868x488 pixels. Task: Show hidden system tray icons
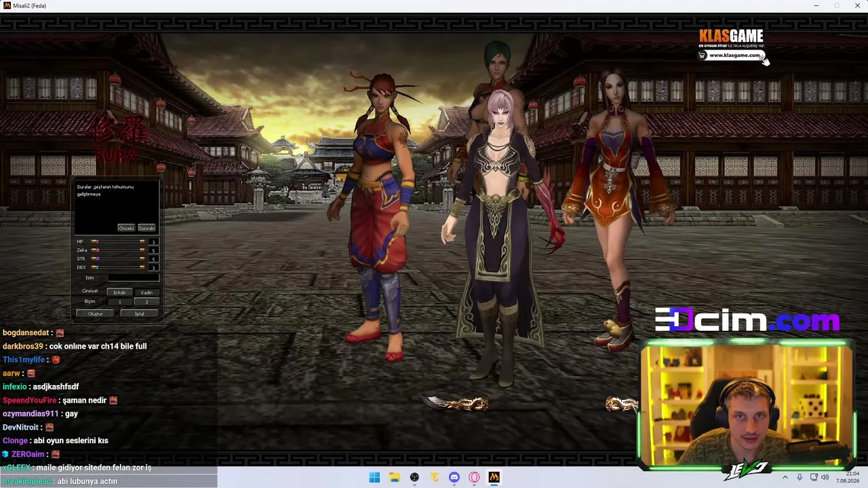click(x=785, y=477)
